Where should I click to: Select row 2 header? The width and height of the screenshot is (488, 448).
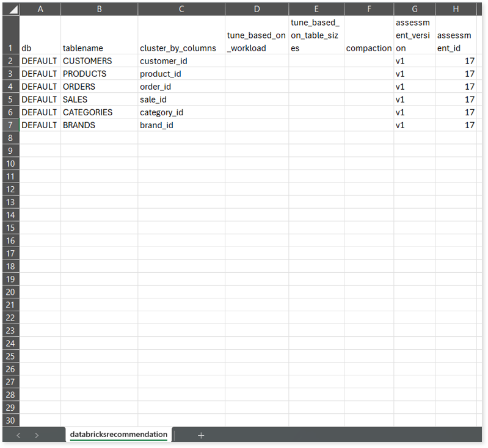coord(11,60)
